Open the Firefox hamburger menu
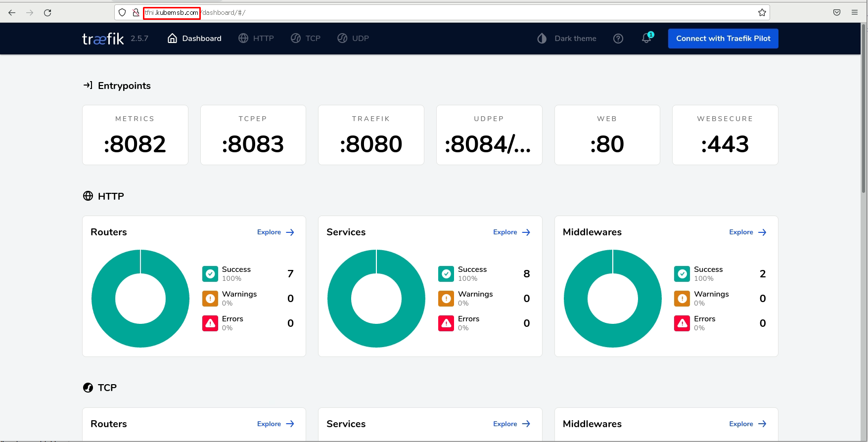 [855, 12]
